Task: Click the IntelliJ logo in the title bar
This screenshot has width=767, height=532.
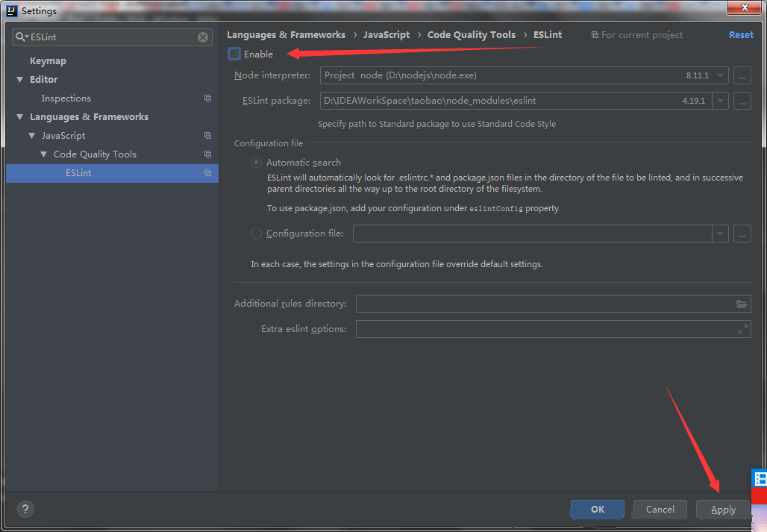Action: [x=12, y=10]
